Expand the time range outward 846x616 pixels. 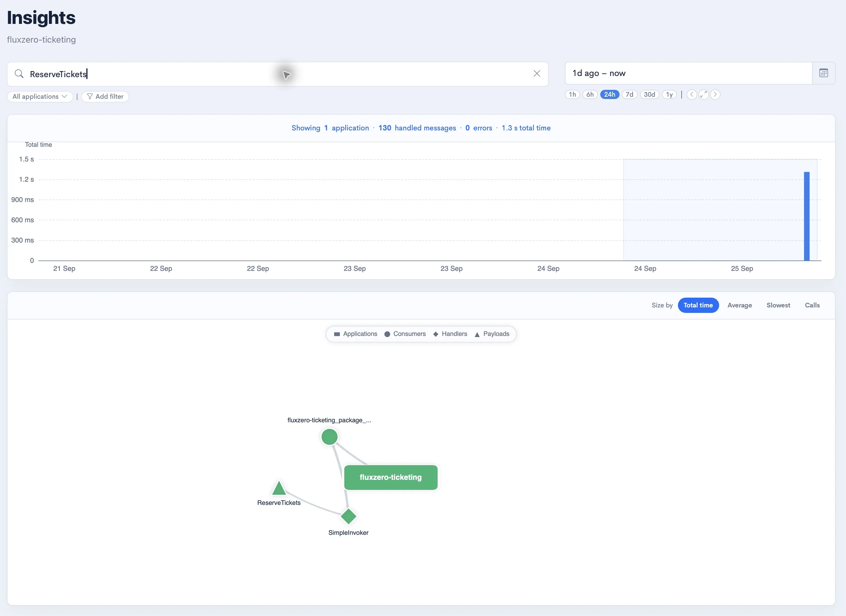click(x=703, y=94)
